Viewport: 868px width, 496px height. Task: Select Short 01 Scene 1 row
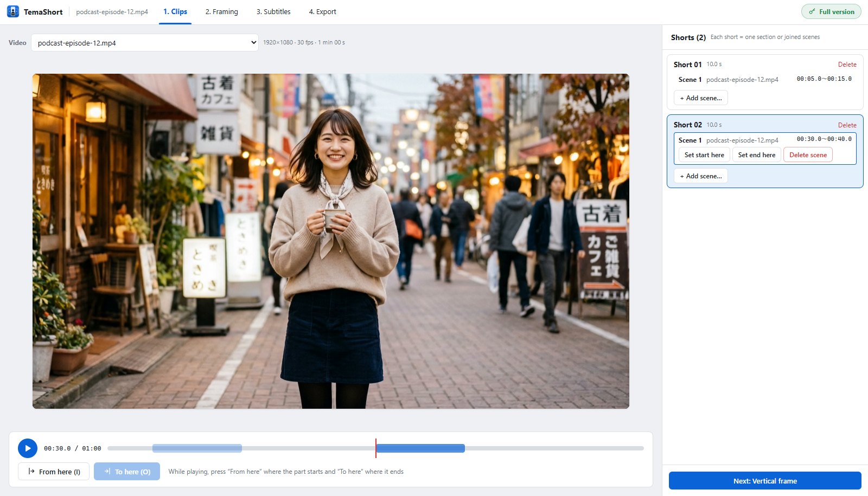coord(765,80)
